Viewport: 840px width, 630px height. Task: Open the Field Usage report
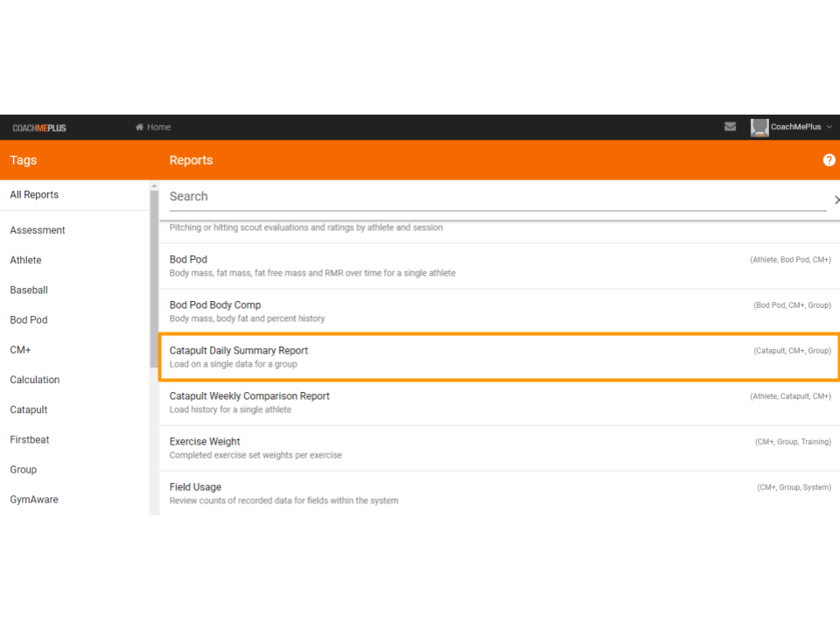point(500,493)
